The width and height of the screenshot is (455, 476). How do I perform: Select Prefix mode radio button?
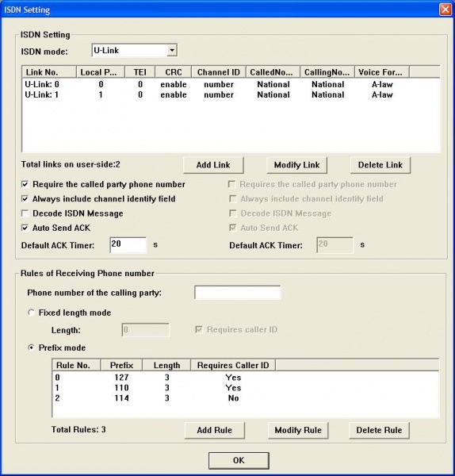pyautogui.click(x=31, y=347)
